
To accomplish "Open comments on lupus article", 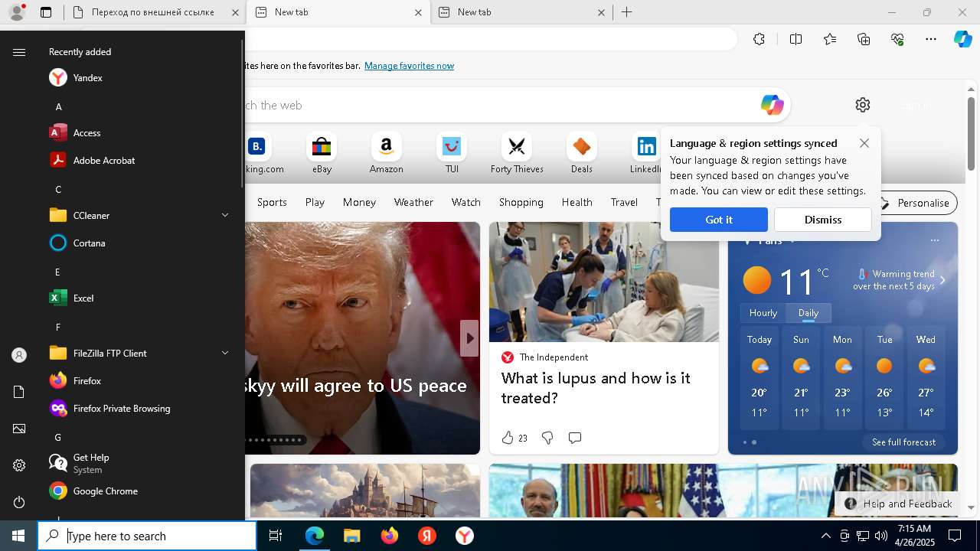I will coord(575,438).
